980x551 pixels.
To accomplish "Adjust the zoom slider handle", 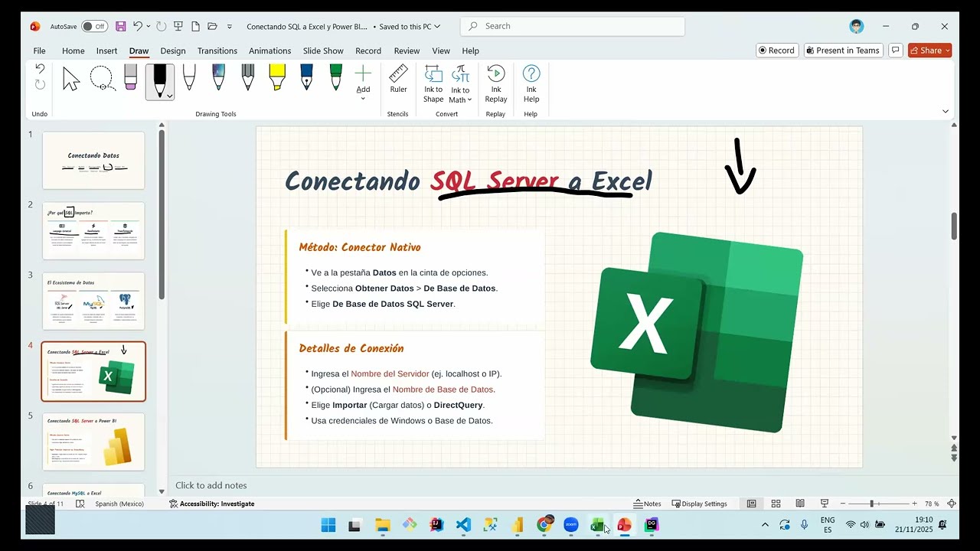I will [871, 504].
